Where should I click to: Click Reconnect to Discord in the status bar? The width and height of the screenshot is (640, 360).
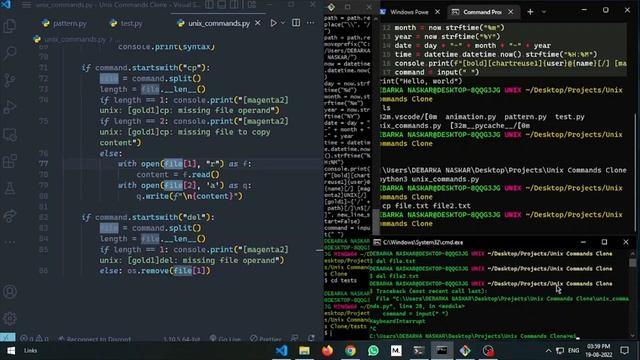pos(95,339)
